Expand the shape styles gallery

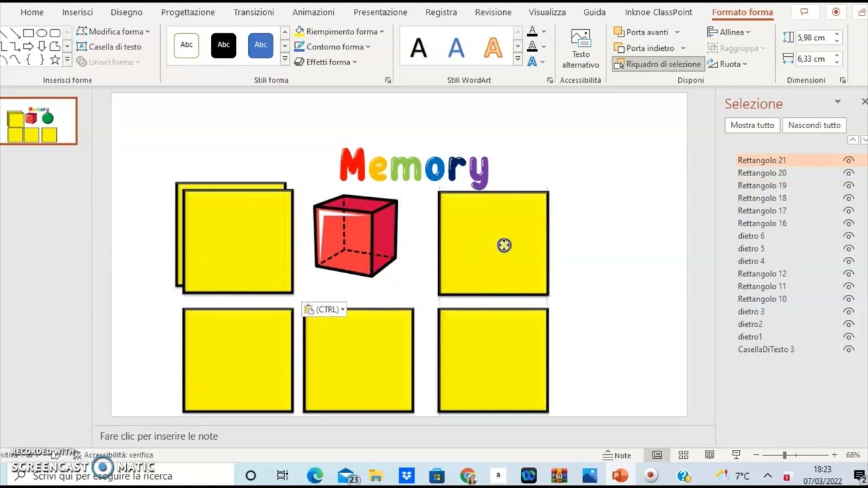(x=285, y=60)
